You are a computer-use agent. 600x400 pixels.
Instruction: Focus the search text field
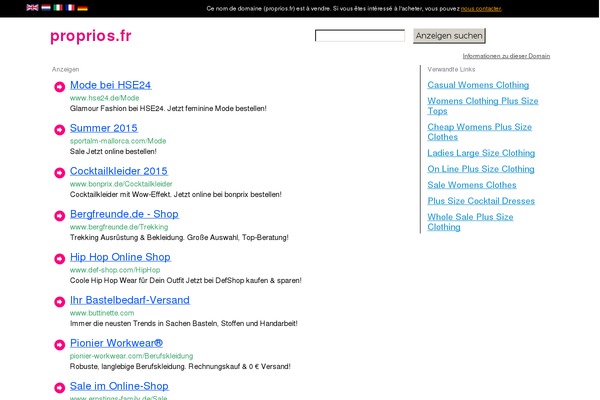pyautogui.click(x=360, y=36)
